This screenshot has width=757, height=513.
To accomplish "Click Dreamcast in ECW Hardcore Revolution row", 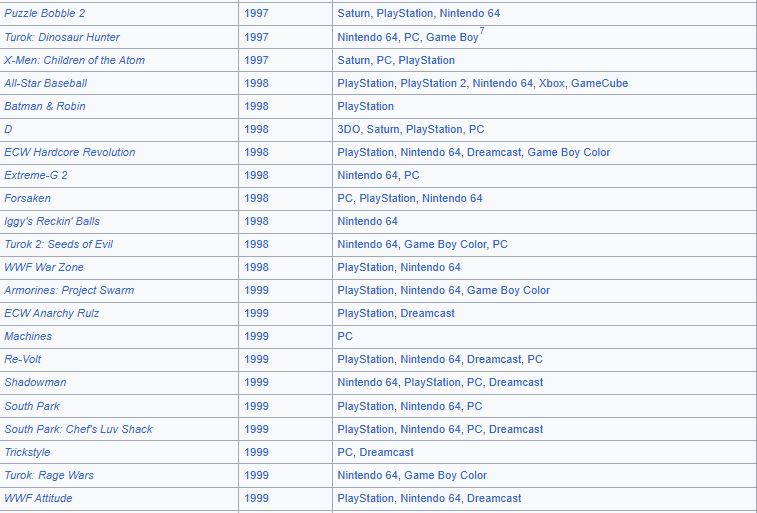I will coord(494,153).
